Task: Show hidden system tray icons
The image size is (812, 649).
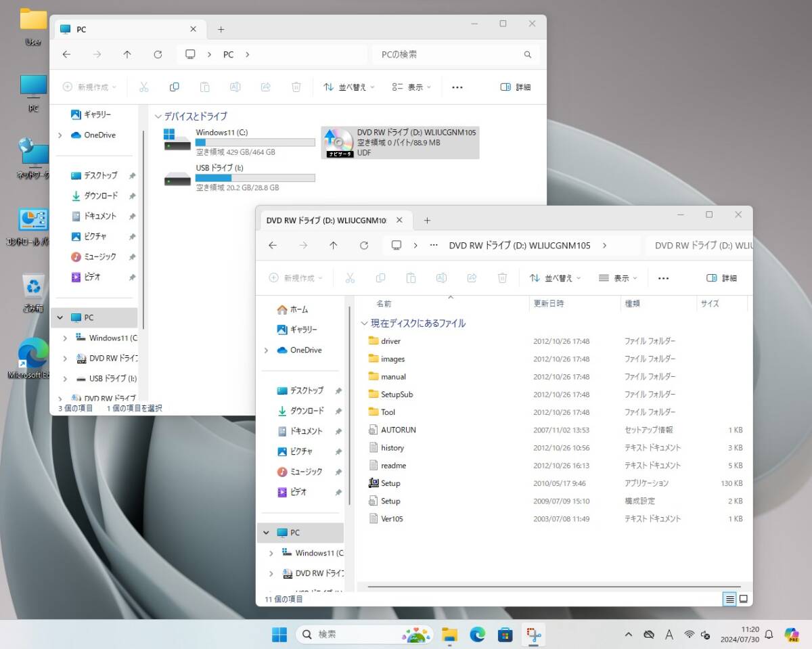Action: 629,635
